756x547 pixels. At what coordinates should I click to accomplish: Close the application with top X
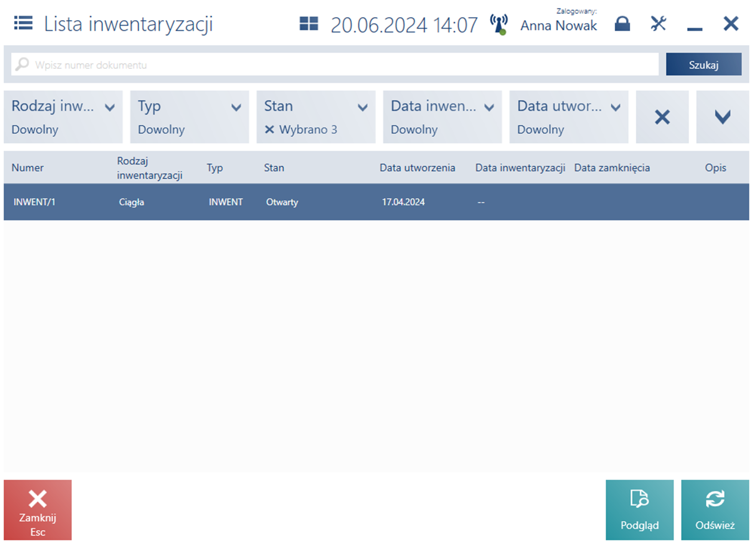point(731,23)
